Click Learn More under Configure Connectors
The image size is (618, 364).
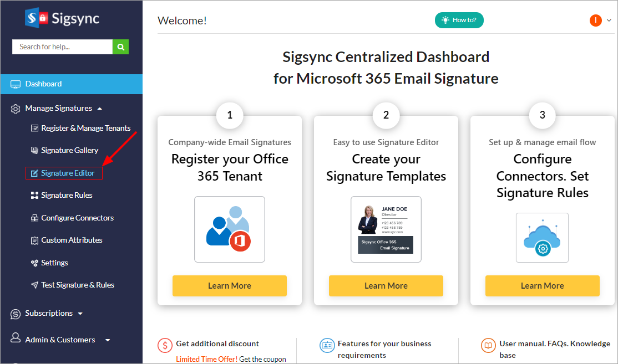[542, 286]
